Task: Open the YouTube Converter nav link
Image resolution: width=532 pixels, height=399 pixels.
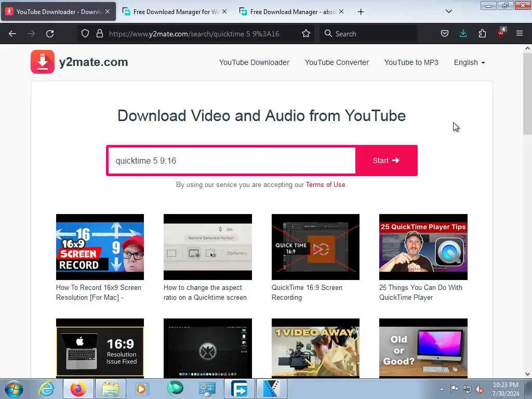Action: coord(337,62)
